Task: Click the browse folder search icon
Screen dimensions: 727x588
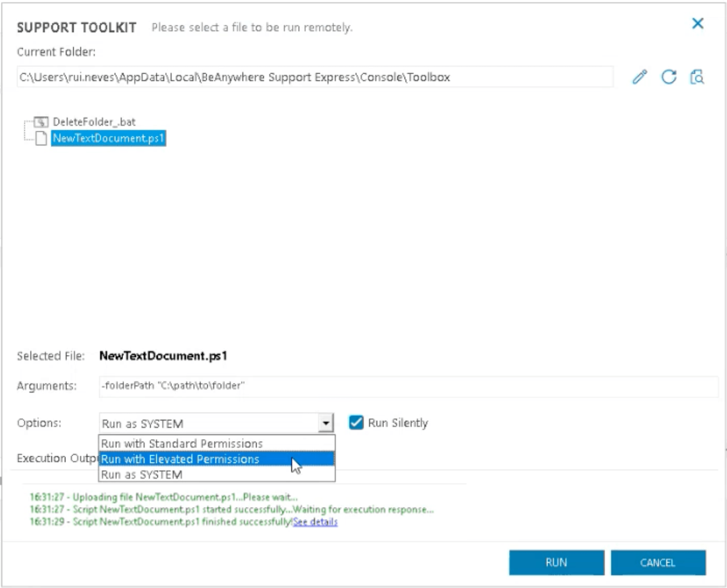Action: pyautogui.click(x=697, y=77)
